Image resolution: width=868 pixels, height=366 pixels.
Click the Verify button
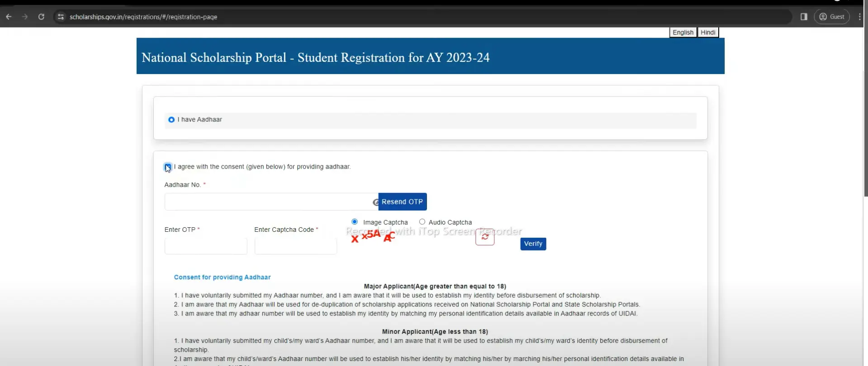pyautogui.click(x=533, y=244)
